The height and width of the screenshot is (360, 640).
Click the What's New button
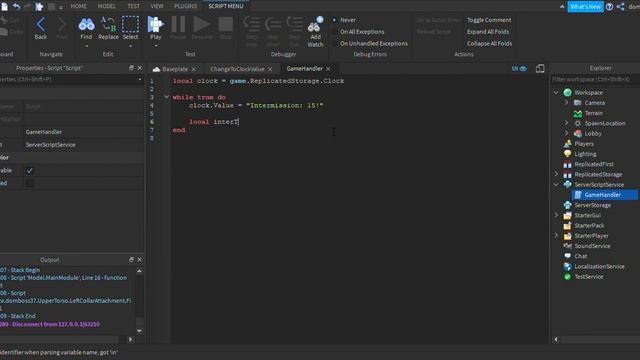[585, 7]
